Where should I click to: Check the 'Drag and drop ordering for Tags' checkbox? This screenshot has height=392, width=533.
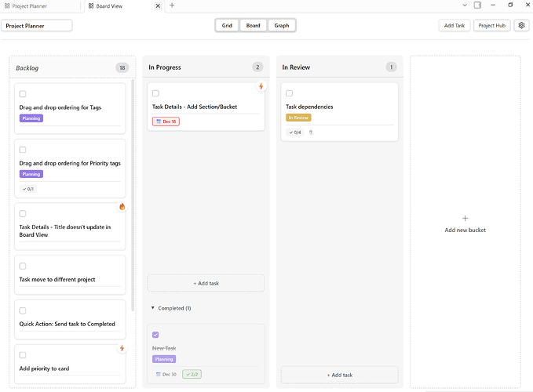click(23, 94)
